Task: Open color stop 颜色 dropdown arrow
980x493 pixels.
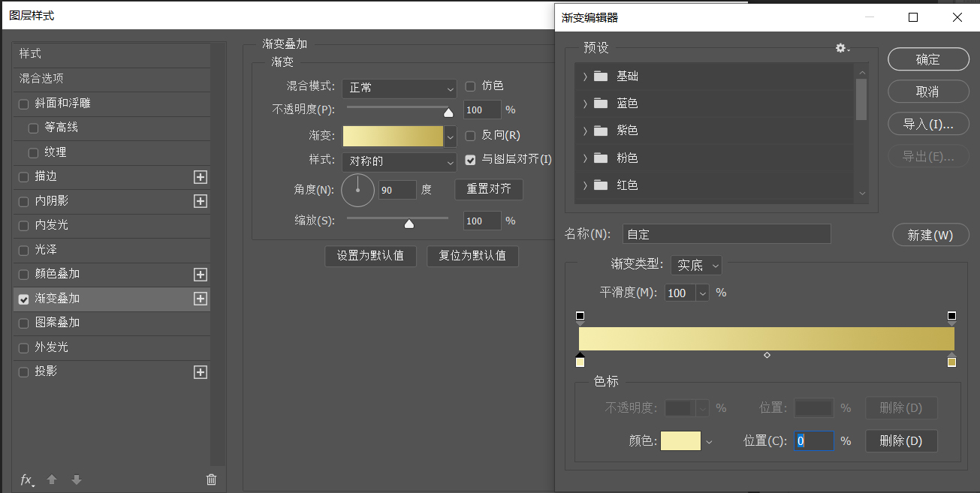Action: pyautogui.click(x=708, y=441)
